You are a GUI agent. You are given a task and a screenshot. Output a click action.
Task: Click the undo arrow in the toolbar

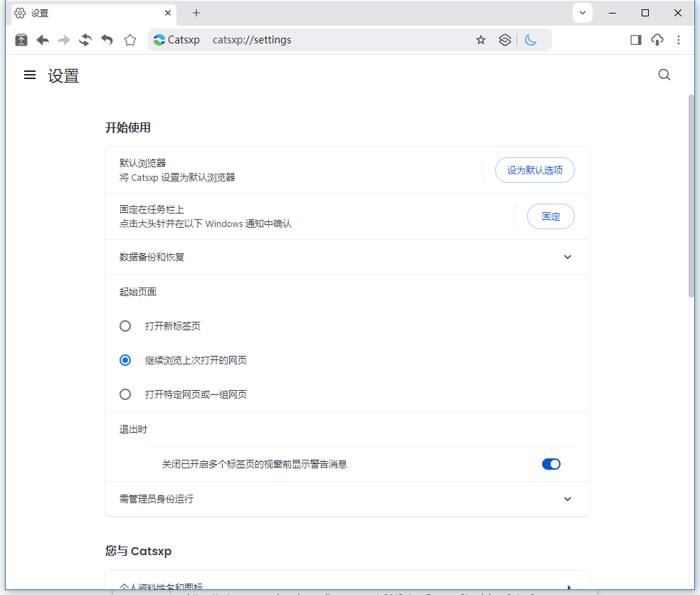107,40
